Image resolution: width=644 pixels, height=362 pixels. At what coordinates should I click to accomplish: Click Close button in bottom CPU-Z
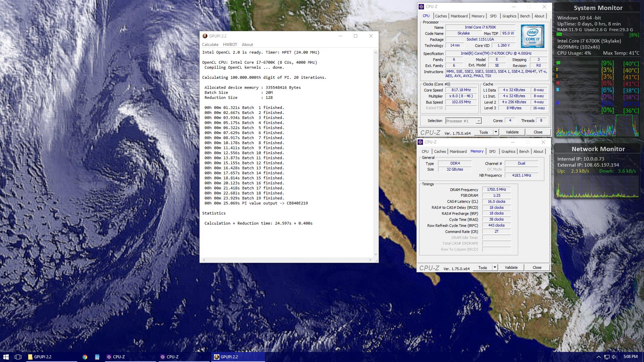click(537, 267)
